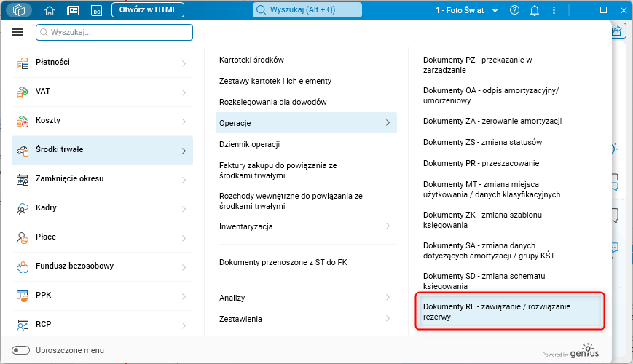Screen dimensions: 633x364
Task: Open Dokumenty RE - zawiązanie / rozwiązanie rezerwy
Action: (510, 312)
